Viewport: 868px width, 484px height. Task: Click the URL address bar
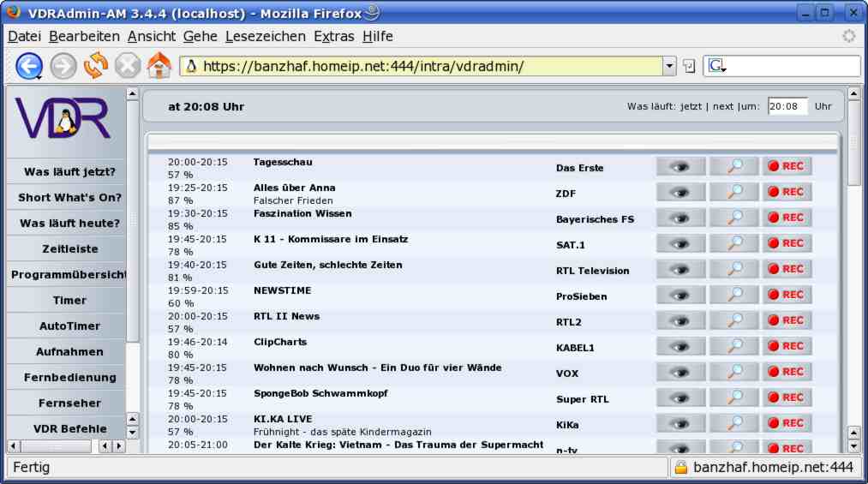(x=421, y=66)
